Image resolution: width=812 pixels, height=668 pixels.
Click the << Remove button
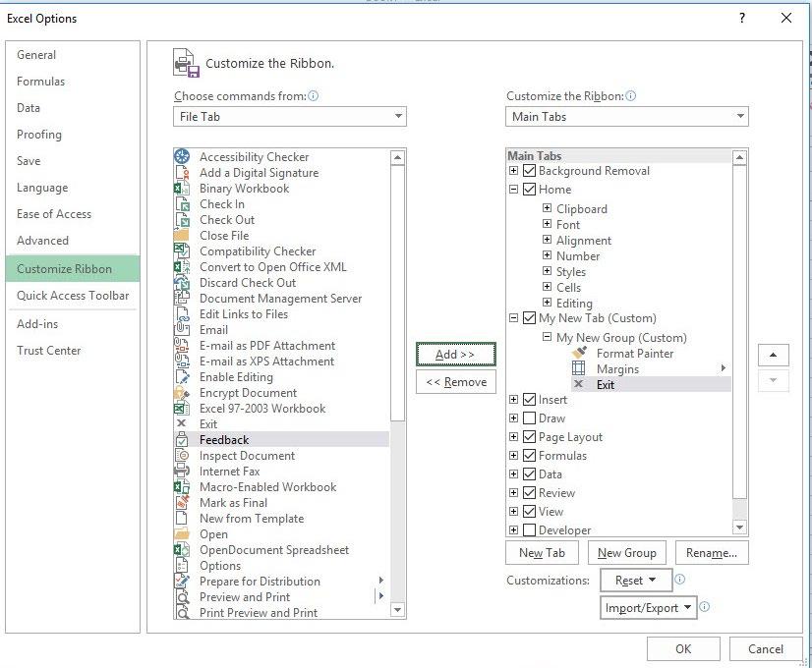[456, 382]
